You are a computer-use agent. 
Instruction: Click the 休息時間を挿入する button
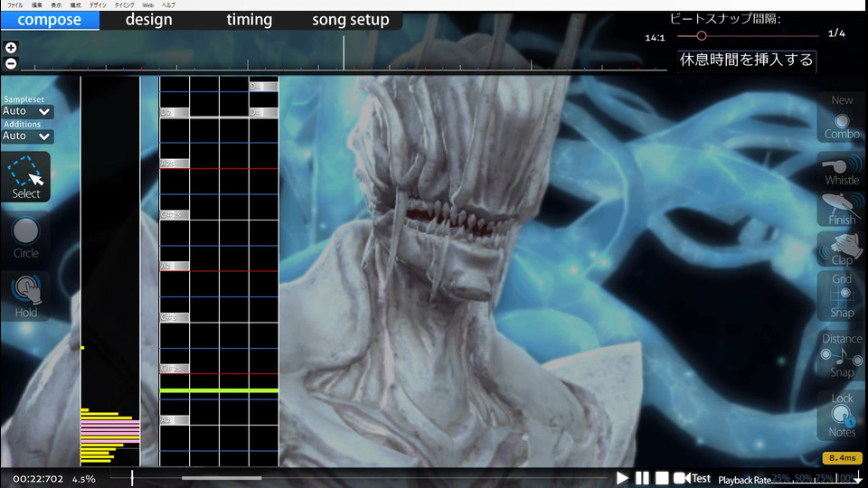[746, 60]
